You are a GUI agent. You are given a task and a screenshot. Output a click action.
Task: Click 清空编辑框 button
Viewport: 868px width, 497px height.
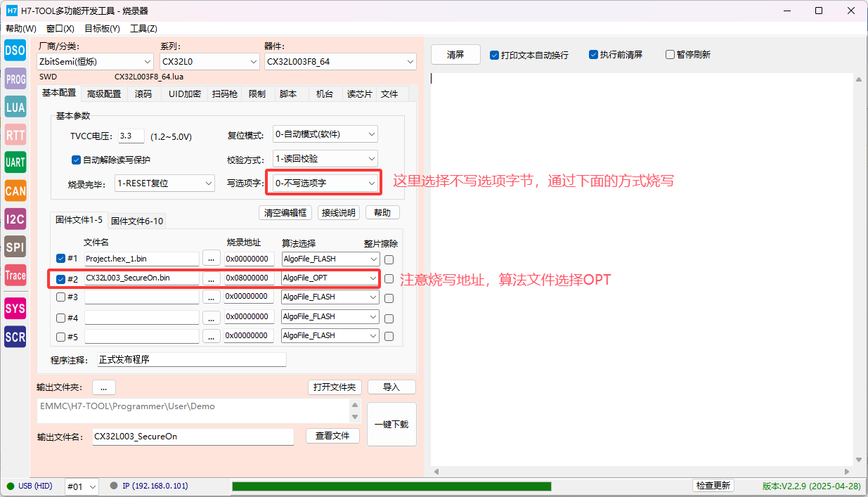[285, 212]
